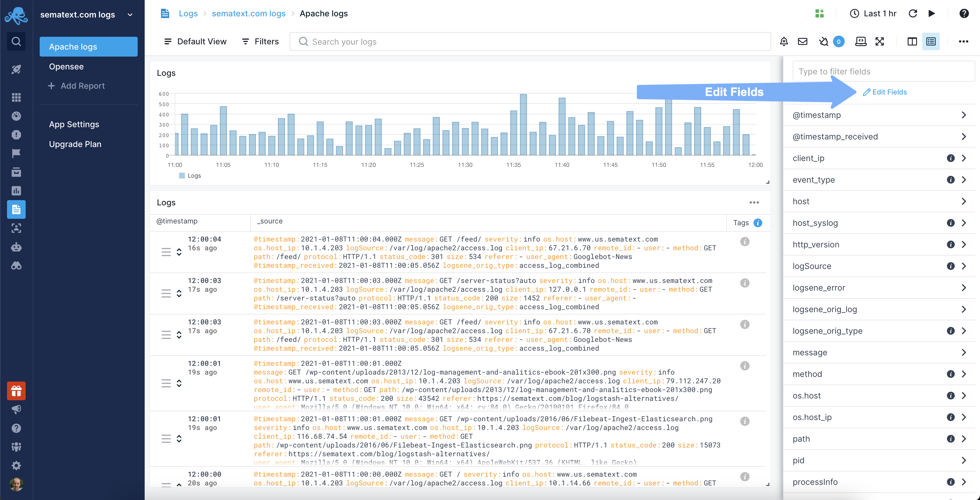Viewport: 980px width, 500px height.
Task: Show info for the client_ip field
Action: [950, 158]
